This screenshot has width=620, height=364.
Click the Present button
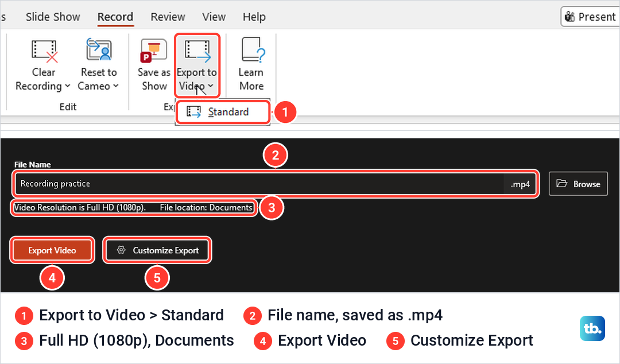[x=590, y=17]
